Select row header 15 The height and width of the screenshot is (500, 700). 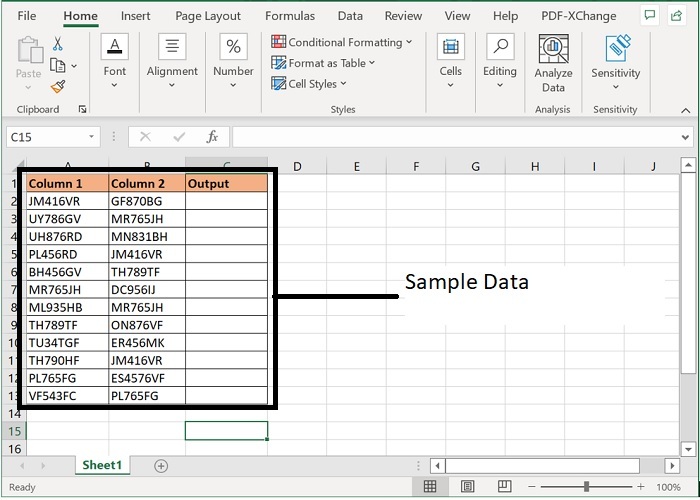(x=14, y=431)
